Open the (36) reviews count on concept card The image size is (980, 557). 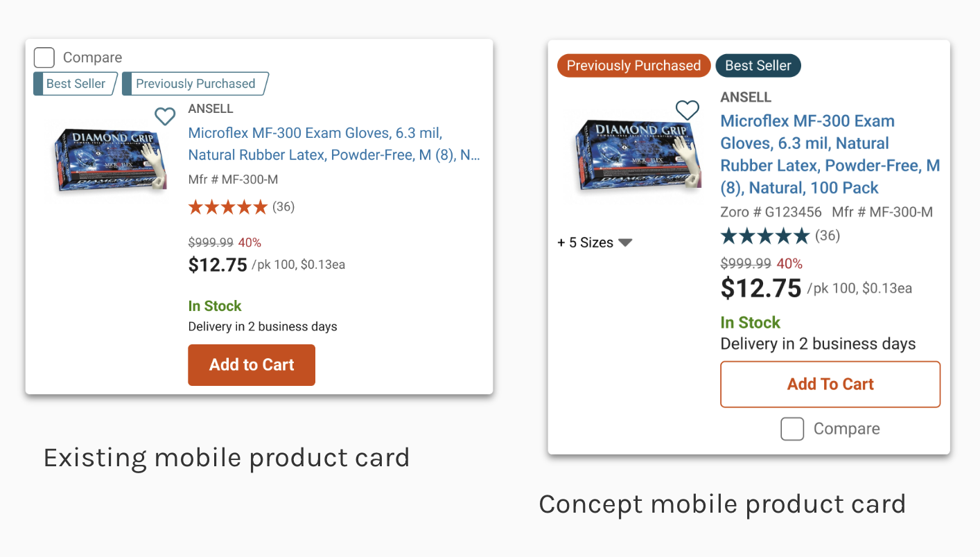coord(828,236)
